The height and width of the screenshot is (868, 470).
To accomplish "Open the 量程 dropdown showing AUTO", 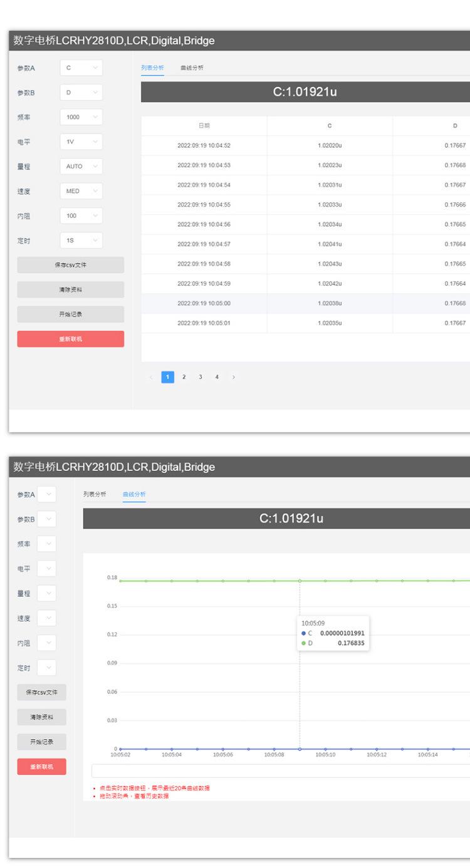I will coord(81,167).
